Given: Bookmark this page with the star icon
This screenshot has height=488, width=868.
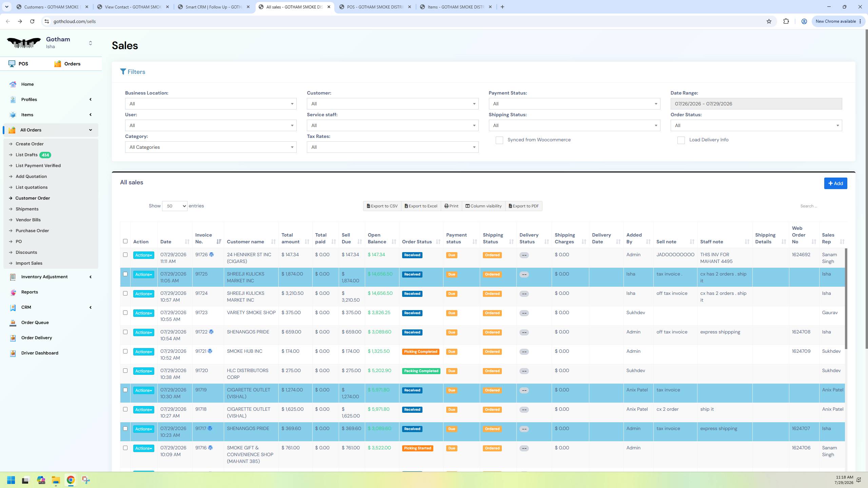Looking at the screenshot, I should pos(769,21).
